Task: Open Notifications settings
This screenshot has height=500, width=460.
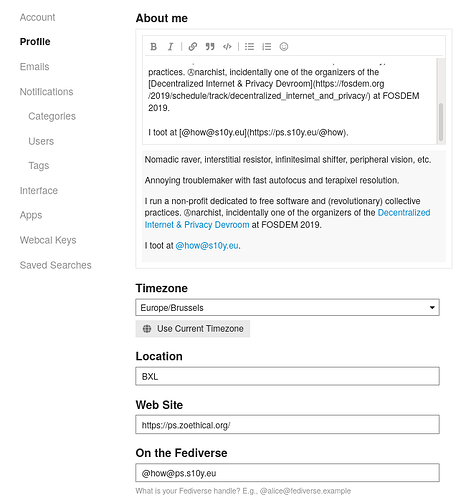Action: pos(46,92)
